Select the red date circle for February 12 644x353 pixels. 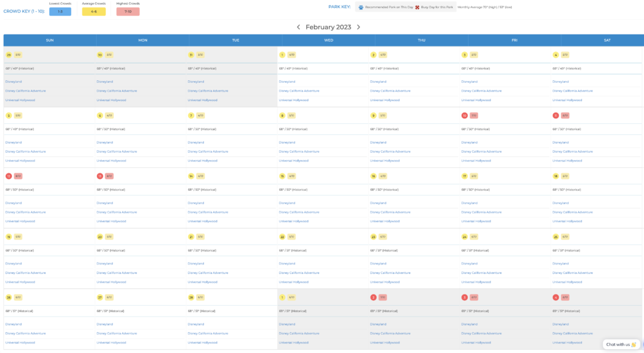point(9,176)
